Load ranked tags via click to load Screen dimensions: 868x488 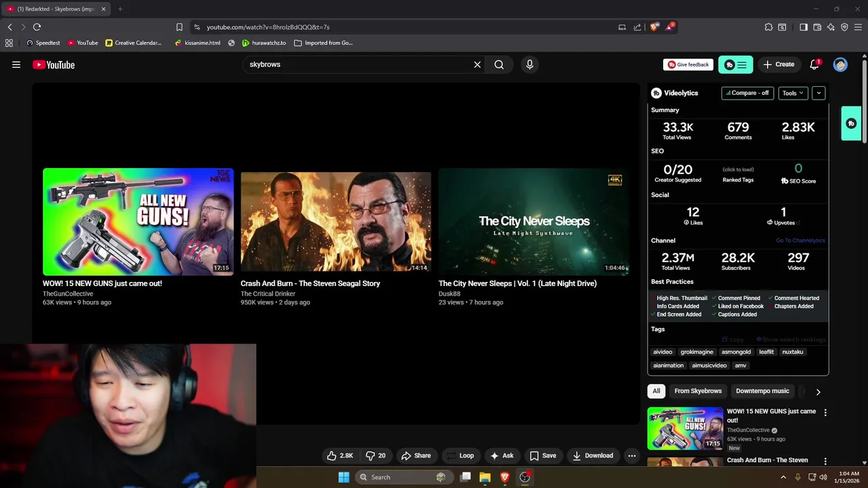click(x=738, y=169)
